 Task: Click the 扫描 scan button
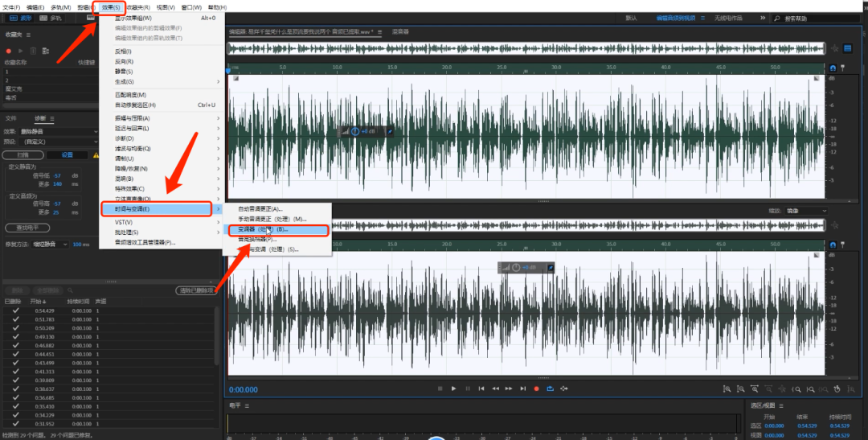23,154
